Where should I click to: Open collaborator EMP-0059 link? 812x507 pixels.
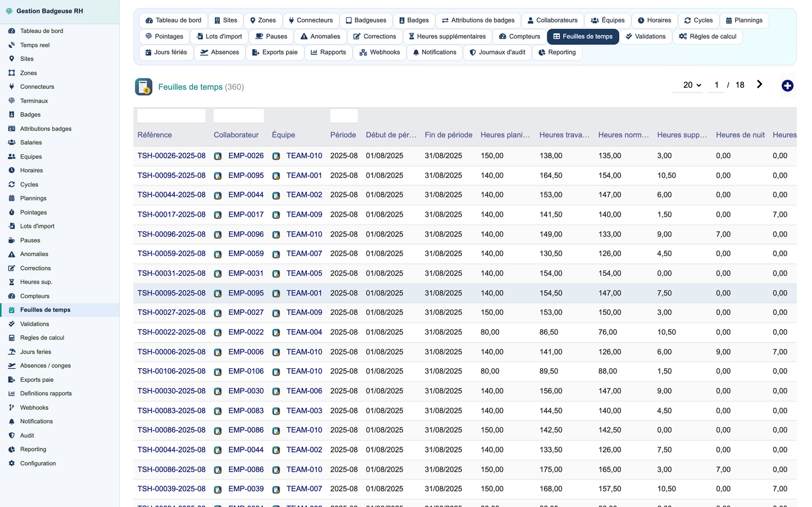pos(246,253)
